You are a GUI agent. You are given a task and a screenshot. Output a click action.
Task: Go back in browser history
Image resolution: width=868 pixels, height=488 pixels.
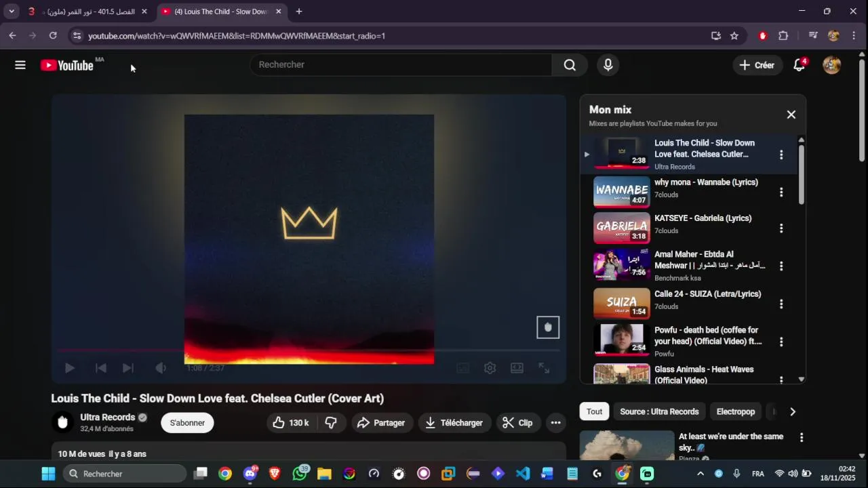[x=12, y=36]
